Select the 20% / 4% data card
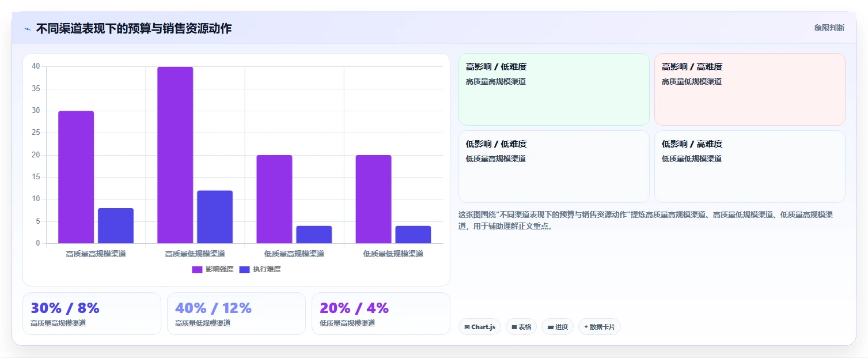Screen dimensions: 868x358 (381, 314)
